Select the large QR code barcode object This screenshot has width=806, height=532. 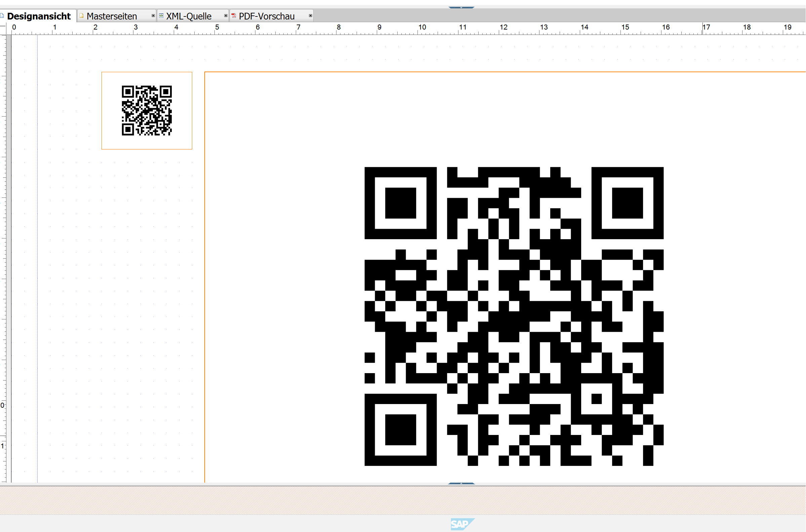pos(514,316)
